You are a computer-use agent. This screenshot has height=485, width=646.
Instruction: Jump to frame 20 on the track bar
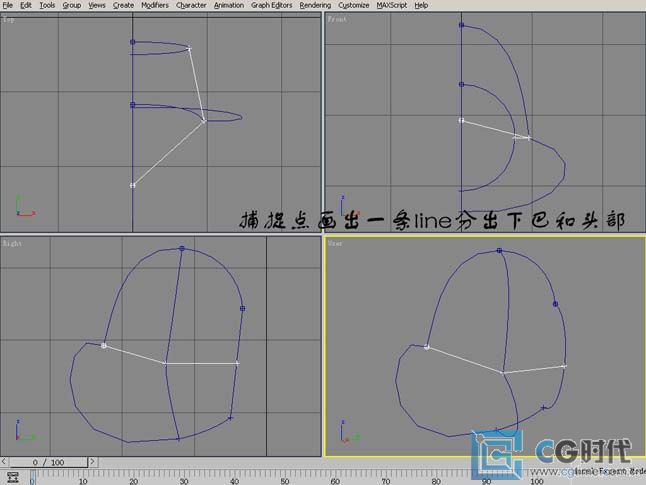point(133,480)
